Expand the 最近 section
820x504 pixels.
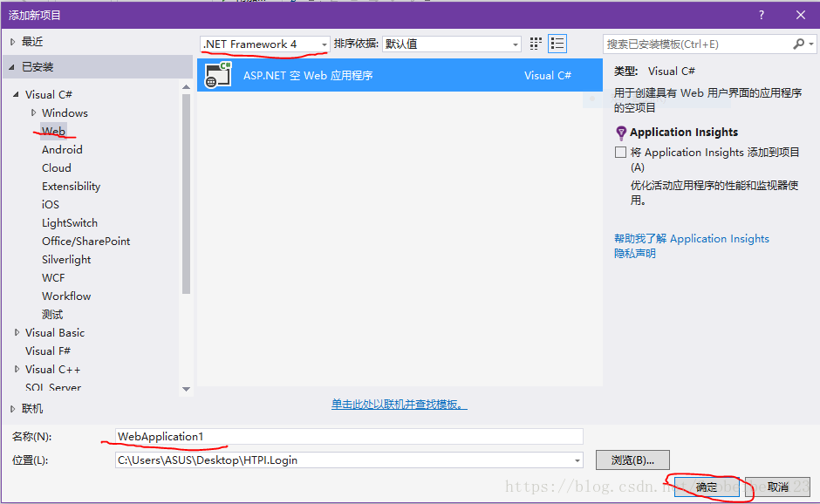click(12, 41)
